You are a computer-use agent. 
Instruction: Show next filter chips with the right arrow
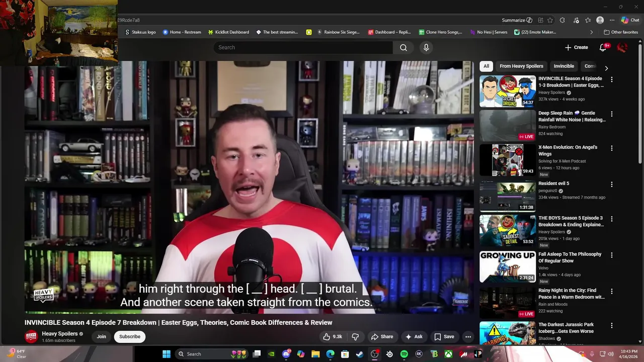606,68
